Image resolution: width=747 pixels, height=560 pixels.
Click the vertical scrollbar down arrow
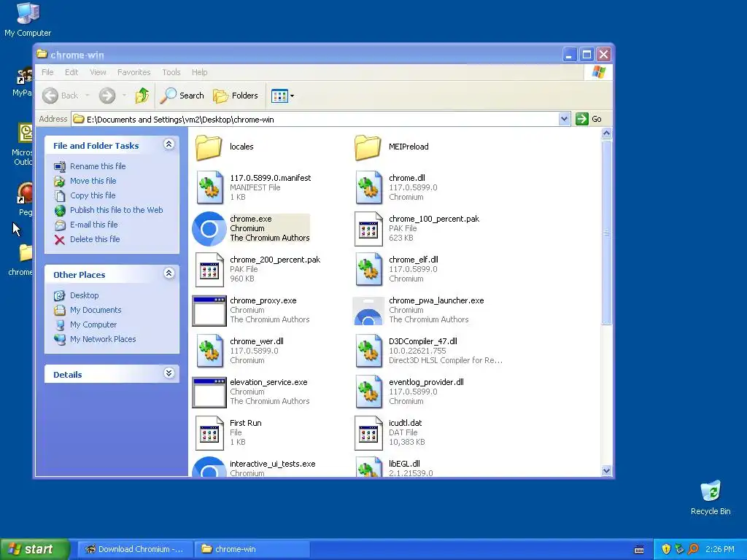[x=606, y=471]
